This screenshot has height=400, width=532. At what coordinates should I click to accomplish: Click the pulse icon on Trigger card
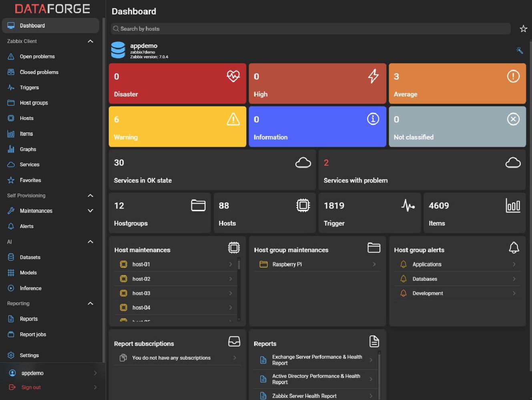pyautogui.click(x=408, y=205)
